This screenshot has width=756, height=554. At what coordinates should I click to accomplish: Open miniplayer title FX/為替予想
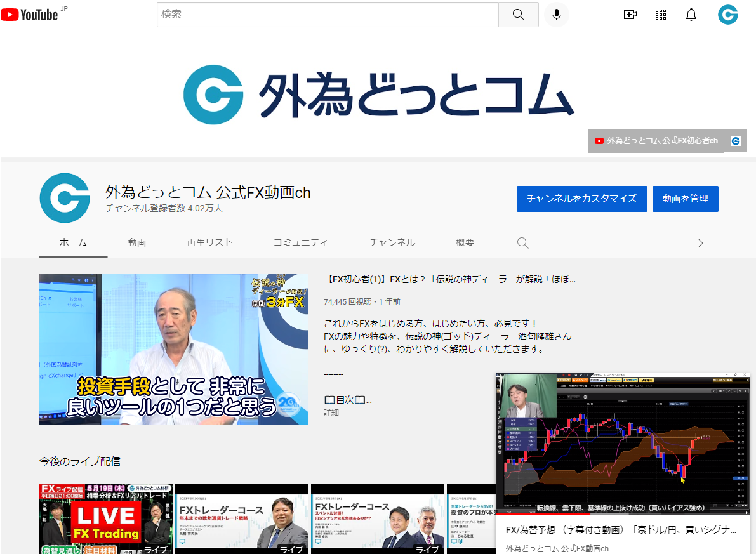tap(621, 530)
